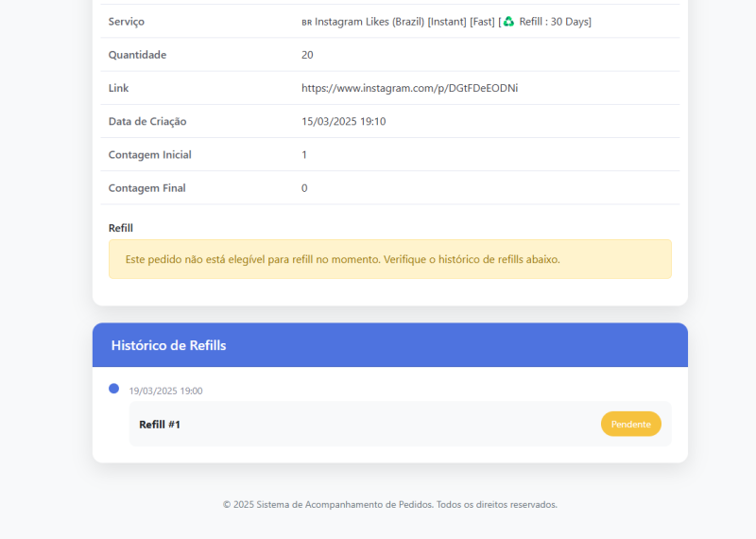Click the Link row label
The width and height of the screenshot is (756, 539).
[119, 88]
